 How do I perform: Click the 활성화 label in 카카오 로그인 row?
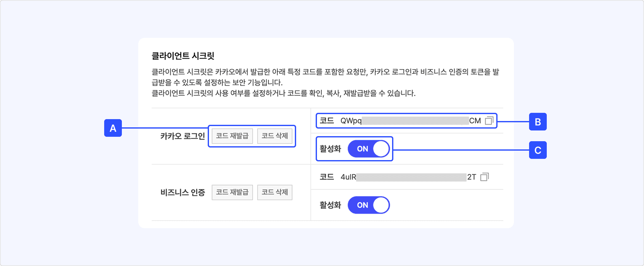pos(330,149)
